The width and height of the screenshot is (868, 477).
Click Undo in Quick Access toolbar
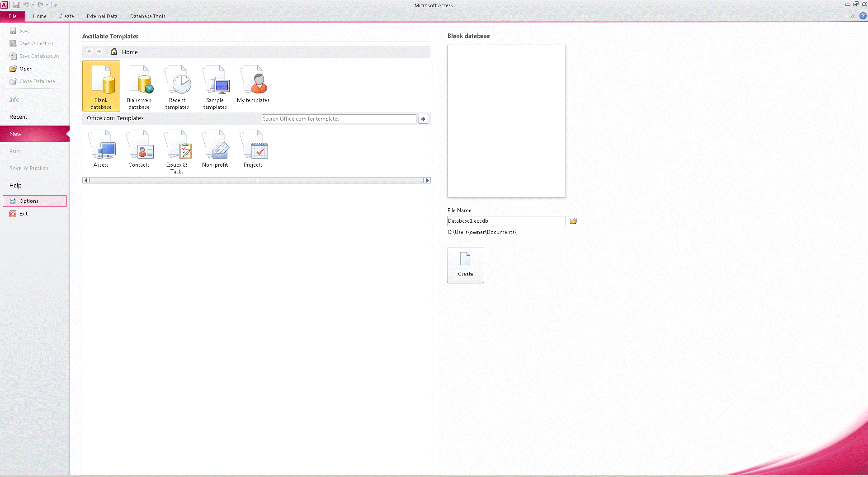(x=26, y=5)
